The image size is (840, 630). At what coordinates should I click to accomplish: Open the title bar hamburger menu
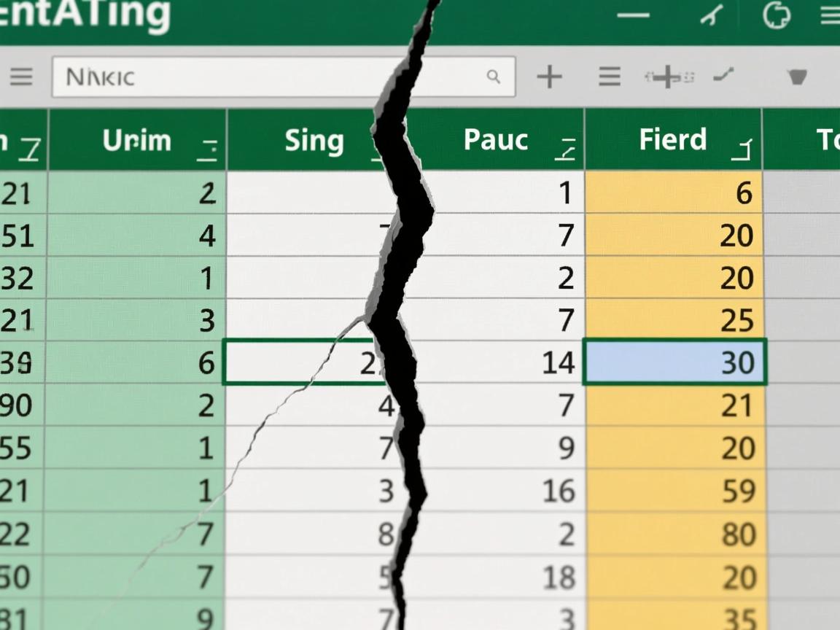pos(831,15)
